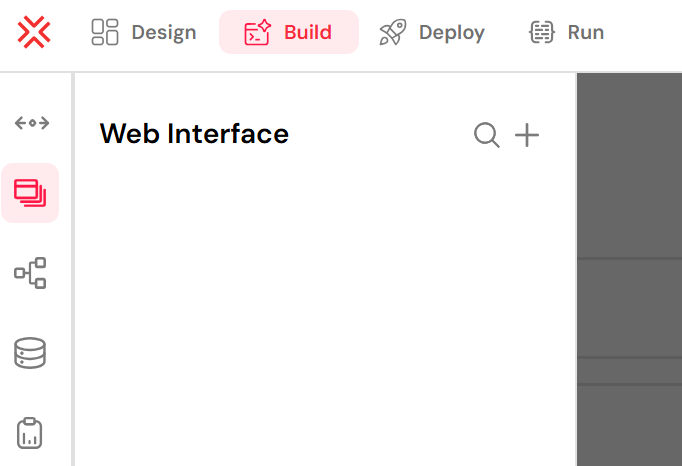Image resolution: width=682 pixels, height=466 pixels.
Task: Open the Design tab
Action: [144, 32]
